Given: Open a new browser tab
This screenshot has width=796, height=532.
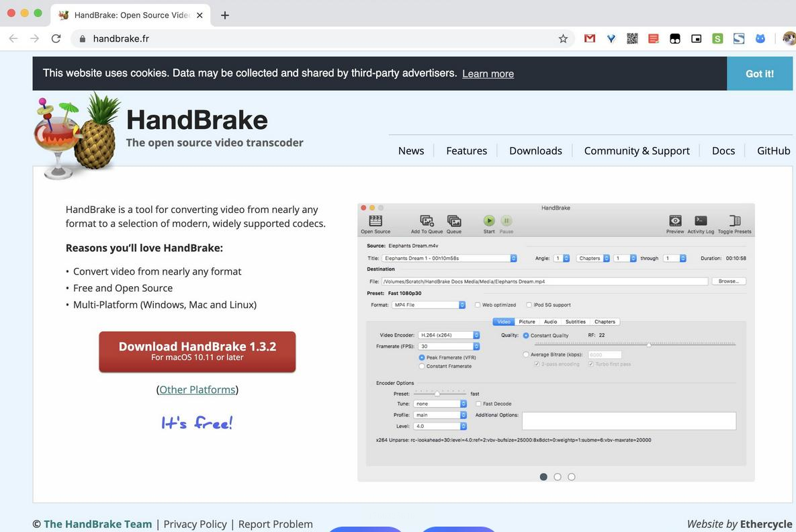Looking at the screenshot, I should tap(225, 15).
